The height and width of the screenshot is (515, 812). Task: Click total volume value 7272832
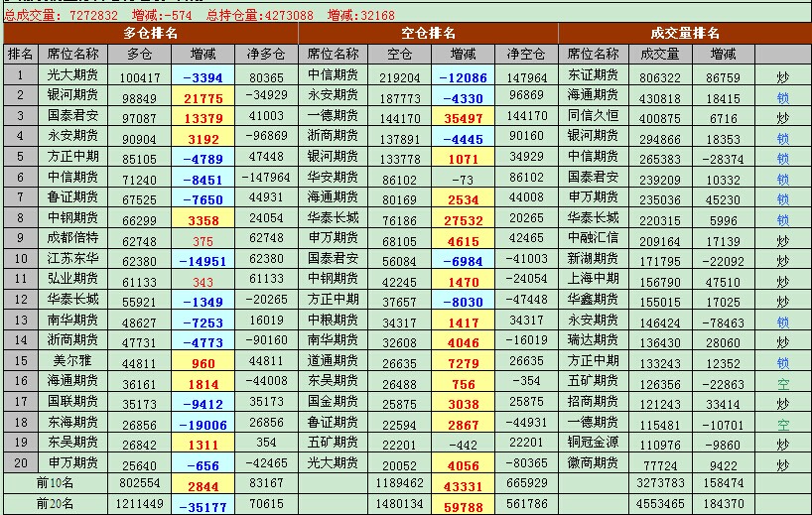click(93, 16)
